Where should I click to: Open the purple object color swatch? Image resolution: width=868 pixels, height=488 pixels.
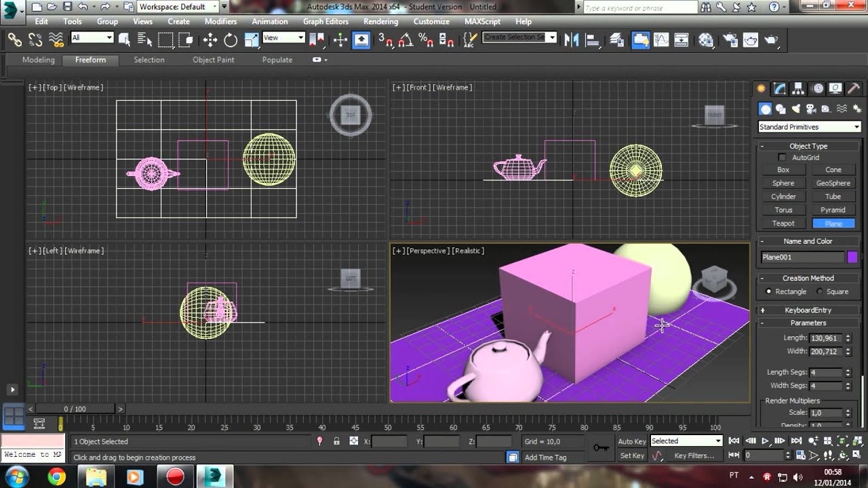click(852, 257)
